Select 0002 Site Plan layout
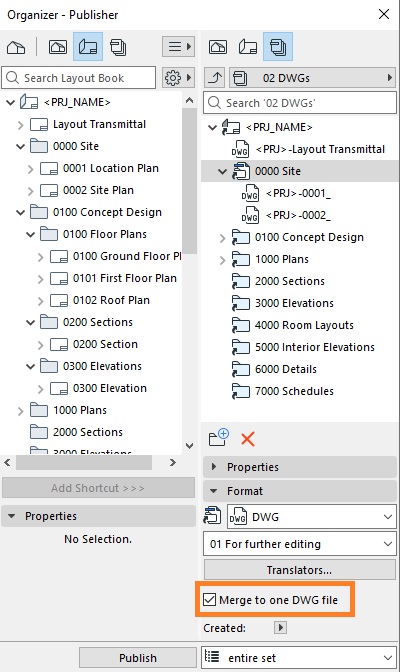The width and height of the screenshot is (400, 672). click(98, 190)
